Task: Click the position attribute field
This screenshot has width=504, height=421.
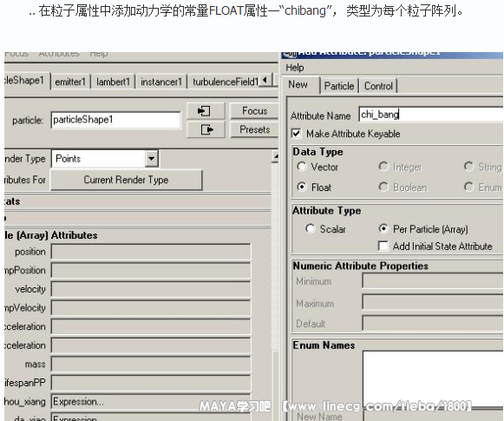Action: [x=151, y=252]
